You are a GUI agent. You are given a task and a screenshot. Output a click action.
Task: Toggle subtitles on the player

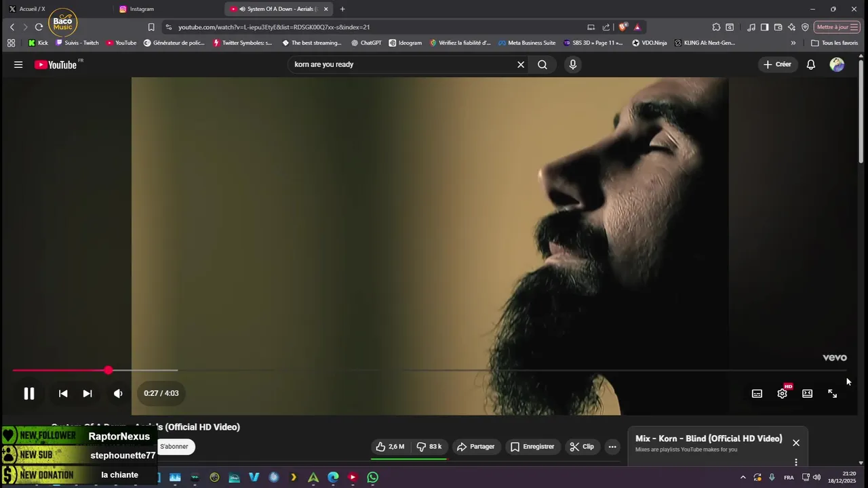tap(757, 393)
